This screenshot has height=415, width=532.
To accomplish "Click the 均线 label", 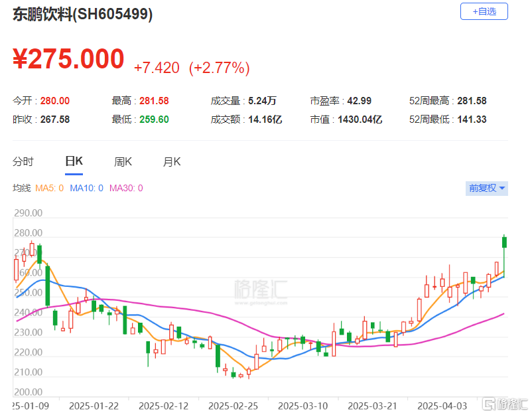I will (22, 188).
